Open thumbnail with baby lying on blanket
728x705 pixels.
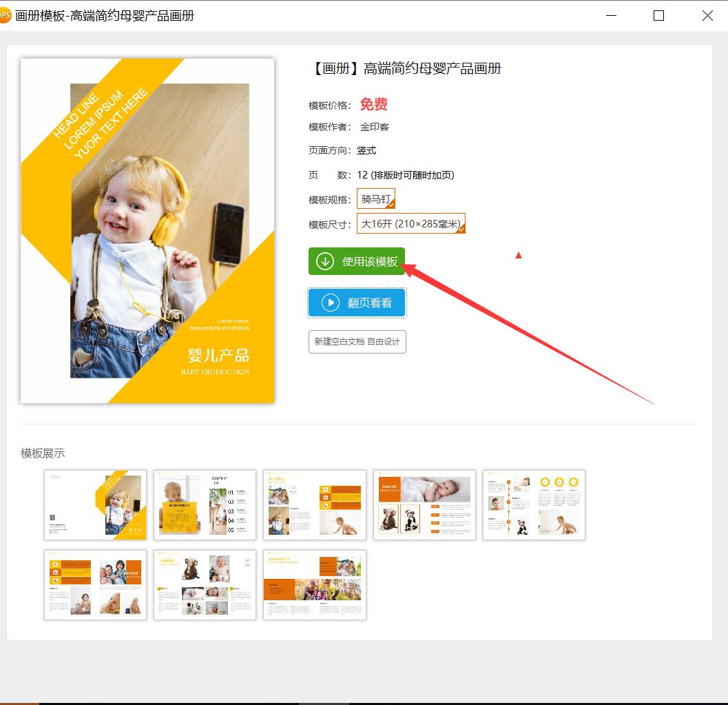click(x=424, y=505)
